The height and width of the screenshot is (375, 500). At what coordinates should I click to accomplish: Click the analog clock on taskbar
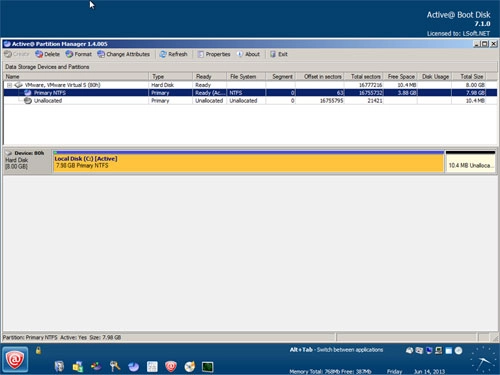[x=482, y=360]
